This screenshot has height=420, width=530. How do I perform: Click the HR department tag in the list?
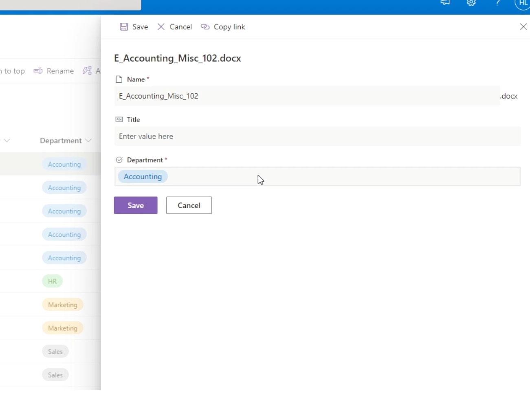[52, 281]
